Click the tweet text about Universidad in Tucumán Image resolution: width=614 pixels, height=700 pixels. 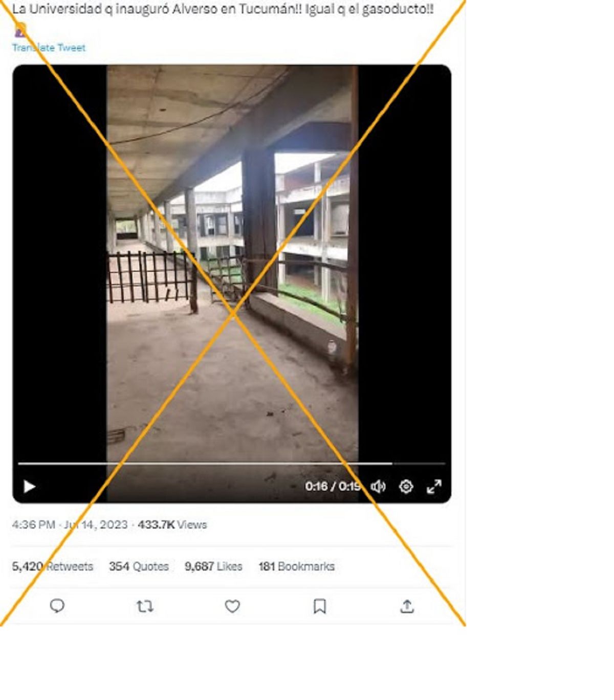223,9
